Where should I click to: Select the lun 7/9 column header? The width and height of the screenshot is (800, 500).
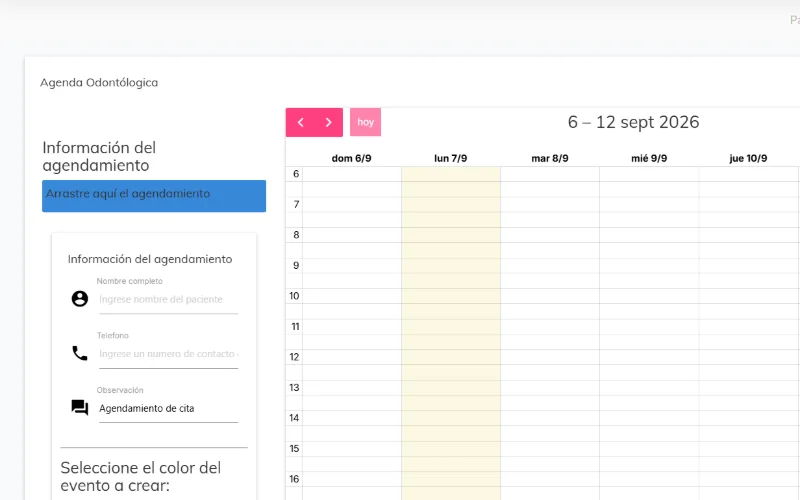pyautogui.click(x=451, y=158)
